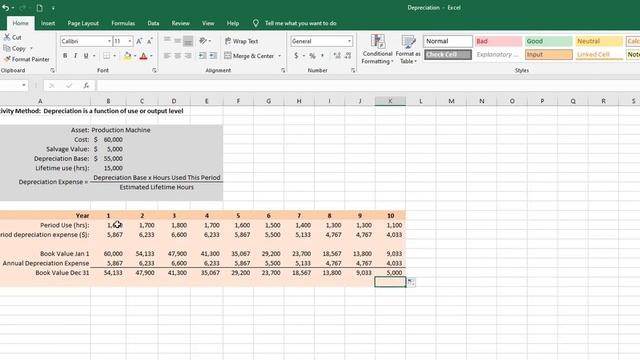This screenshot has width=640, height=360.
Task: Click the Undo icon in quick access toolbar
Action: (5, 8)
